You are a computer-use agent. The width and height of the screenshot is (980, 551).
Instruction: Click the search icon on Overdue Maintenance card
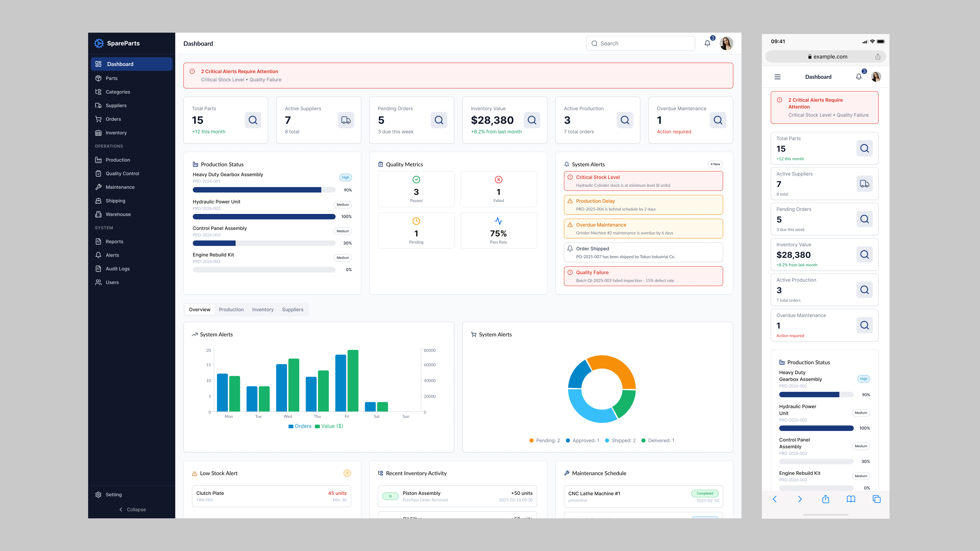point(718,120)
